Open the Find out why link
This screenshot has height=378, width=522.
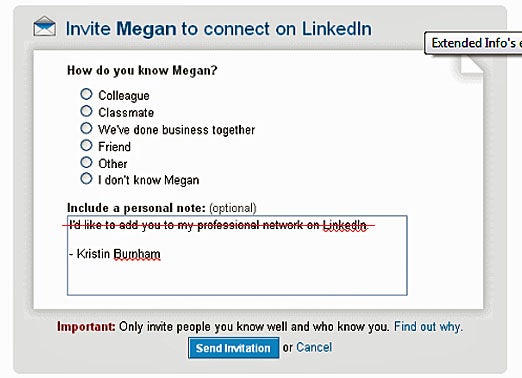(428, 327)
